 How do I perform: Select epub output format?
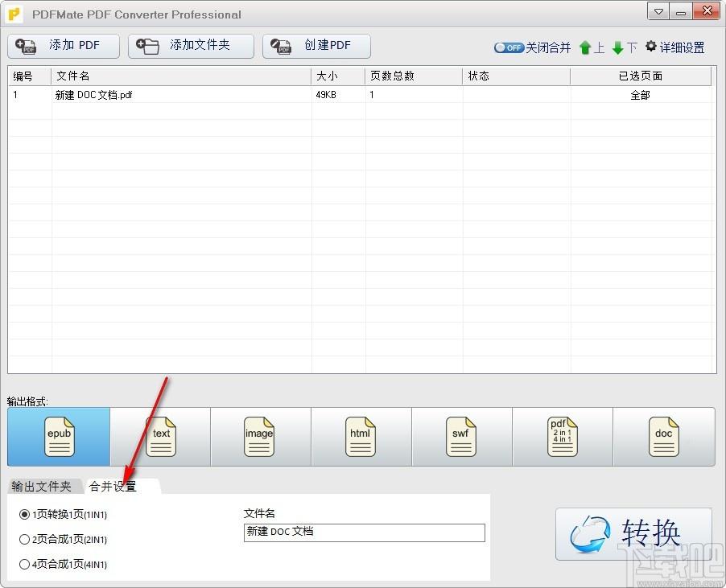(59, 437)
